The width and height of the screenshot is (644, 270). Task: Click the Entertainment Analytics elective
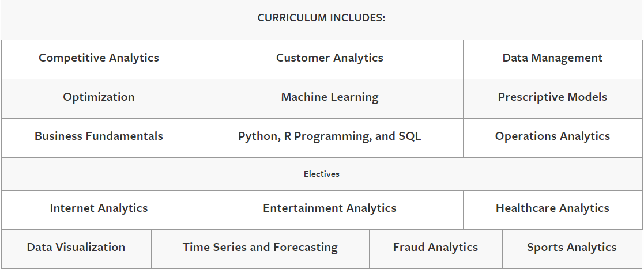point(329,208)
